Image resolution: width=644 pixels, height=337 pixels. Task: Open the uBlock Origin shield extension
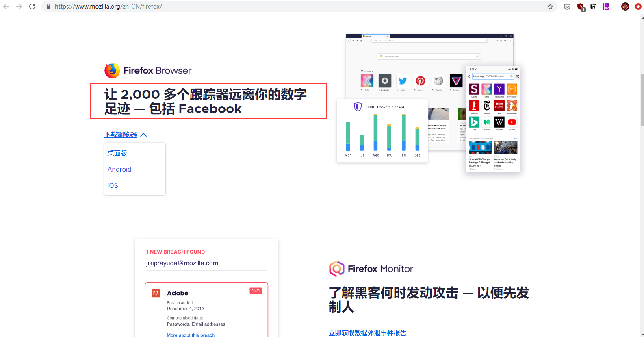581,7
